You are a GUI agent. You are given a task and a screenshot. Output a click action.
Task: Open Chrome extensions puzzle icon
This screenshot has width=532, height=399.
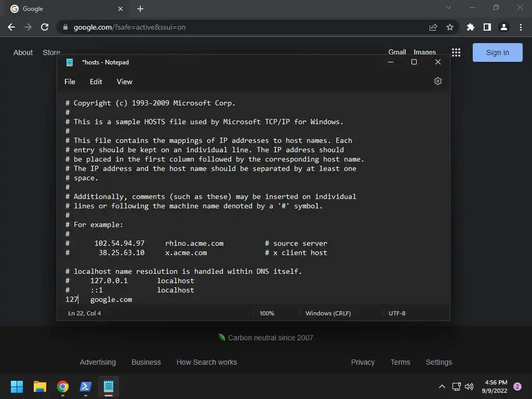click(471, 27)
